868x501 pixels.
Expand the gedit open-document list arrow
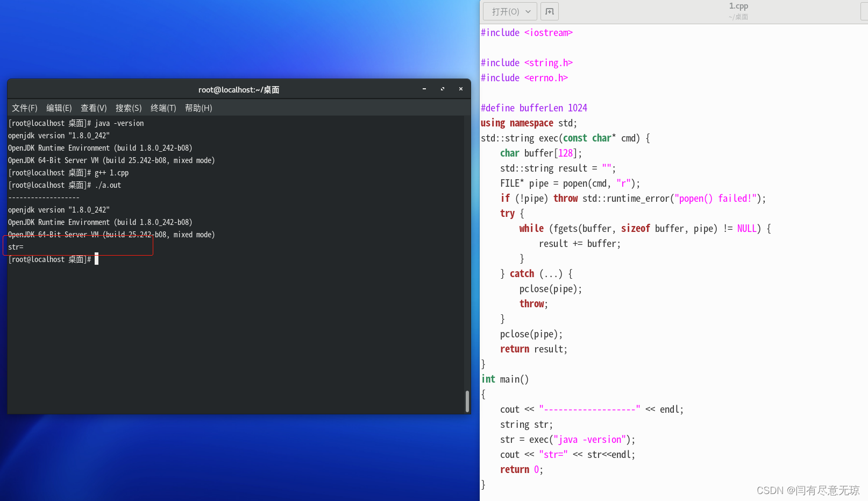click(528, 11)
